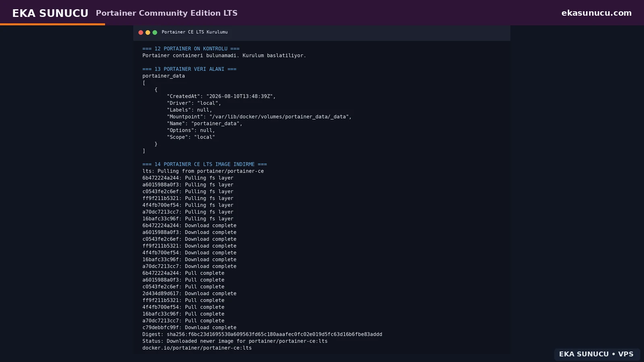Click the "2d434d89d617: Download complete" line

coord(190,294)
